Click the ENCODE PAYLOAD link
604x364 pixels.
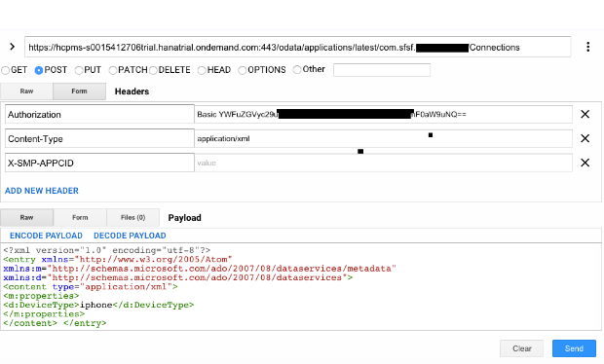pos(46,236)
